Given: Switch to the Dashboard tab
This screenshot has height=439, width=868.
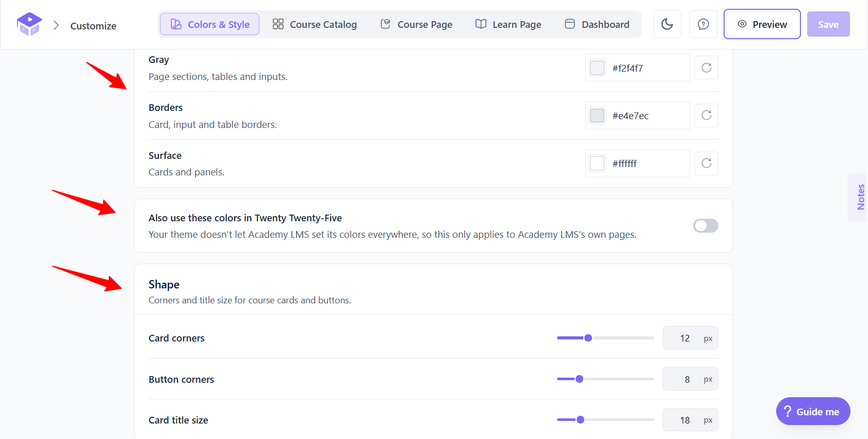Looking at the screenshot, I should pyautogui.click(x=597, y=24).
